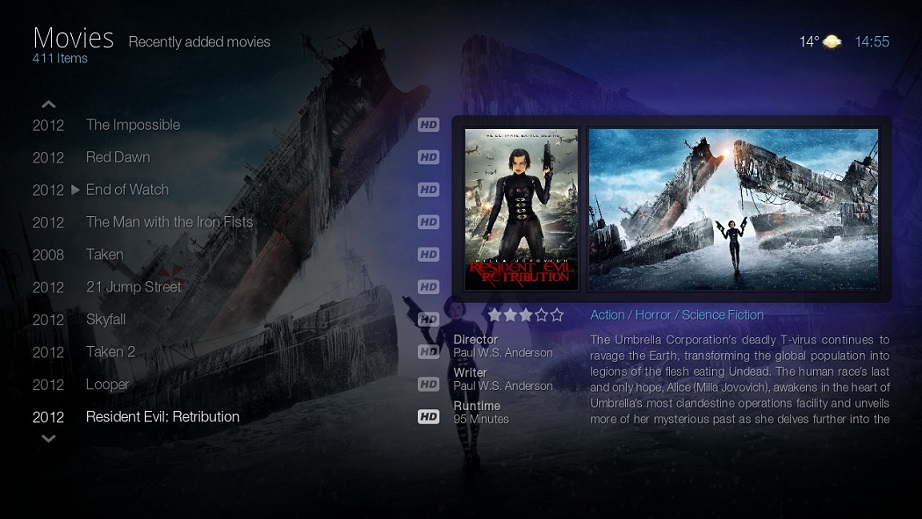Click the Resident Evil fanart image
922x519 pixels.
tap(733, 209)
